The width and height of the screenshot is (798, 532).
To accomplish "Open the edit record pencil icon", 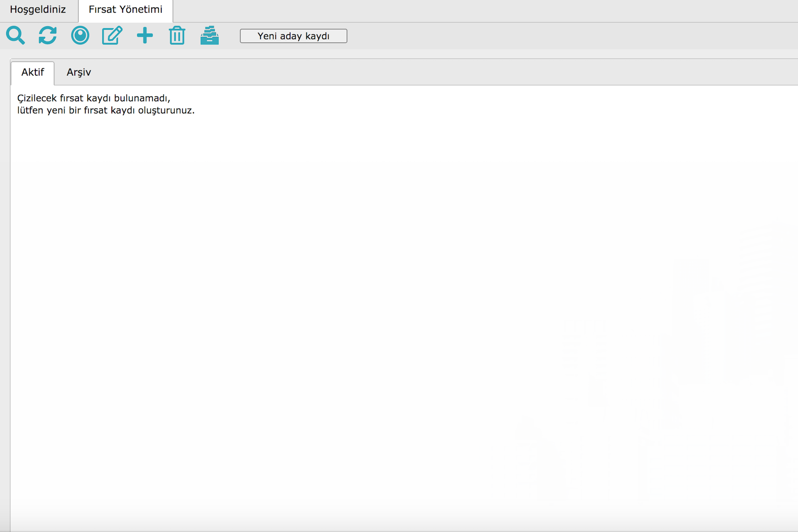I will click(x=112, y=35).
